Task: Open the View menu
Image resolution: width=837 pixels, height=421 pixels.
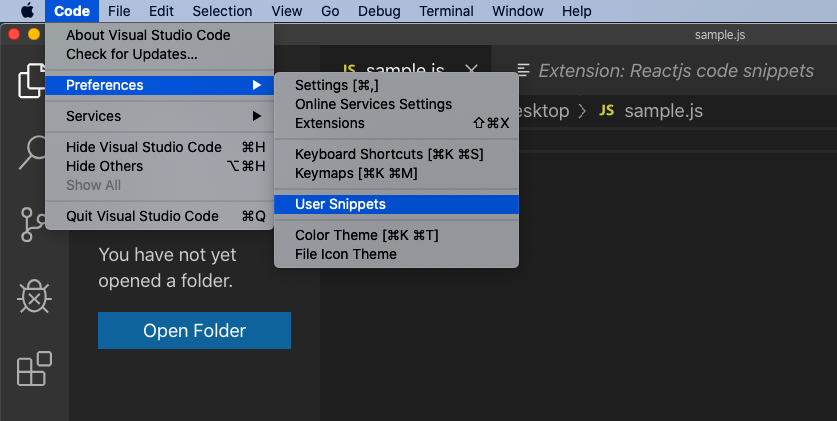Action: (287, 11)
